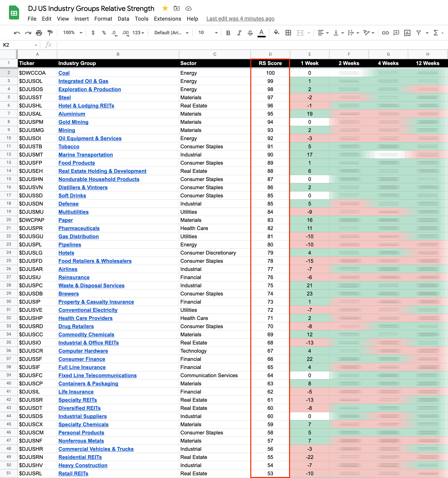Open text wrapping dropdown
The width and height of the screenshot is (448, 478).
click(x=354, y=33)
